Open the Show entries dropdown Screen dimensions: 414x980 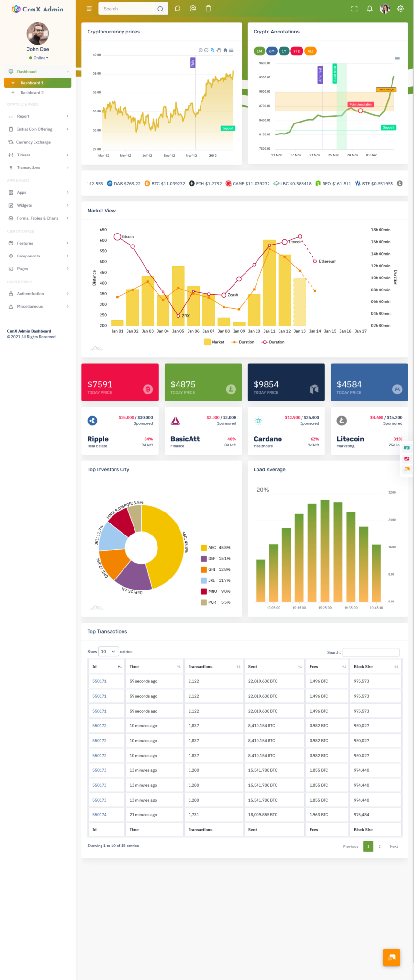(x=108, y=652)
